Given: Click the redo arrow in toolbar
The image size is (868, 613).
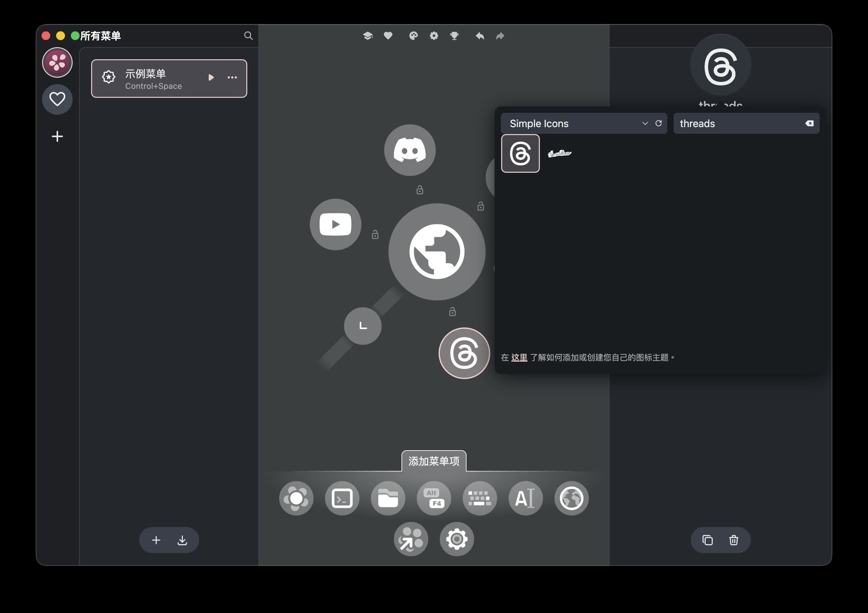Looking at the screenshot, I should (500, 36).
